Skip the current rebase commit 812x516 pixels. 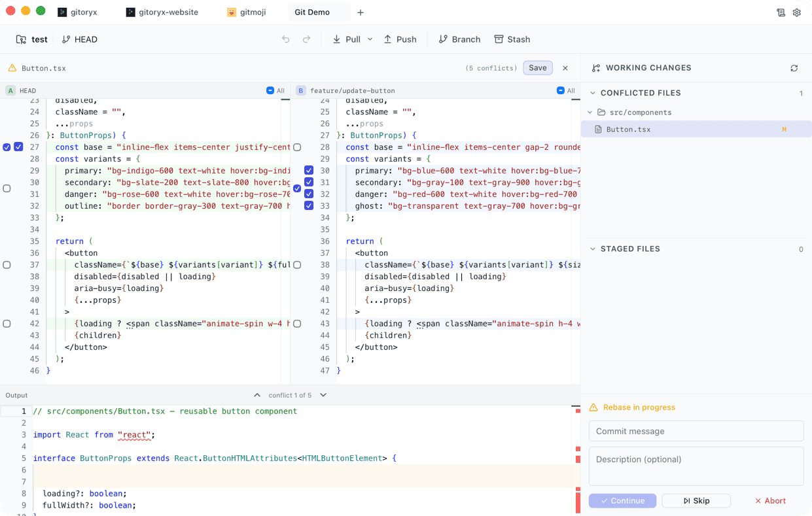(696, 501)
